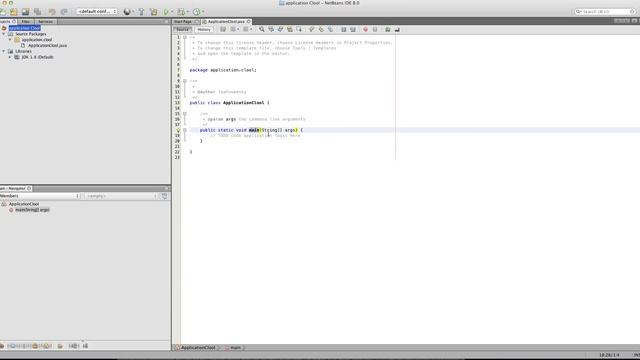The width and height of the screenshot is (640, 360).
Task: Fold the Javadoc comment at line 9
Action: tap(185, 81)
